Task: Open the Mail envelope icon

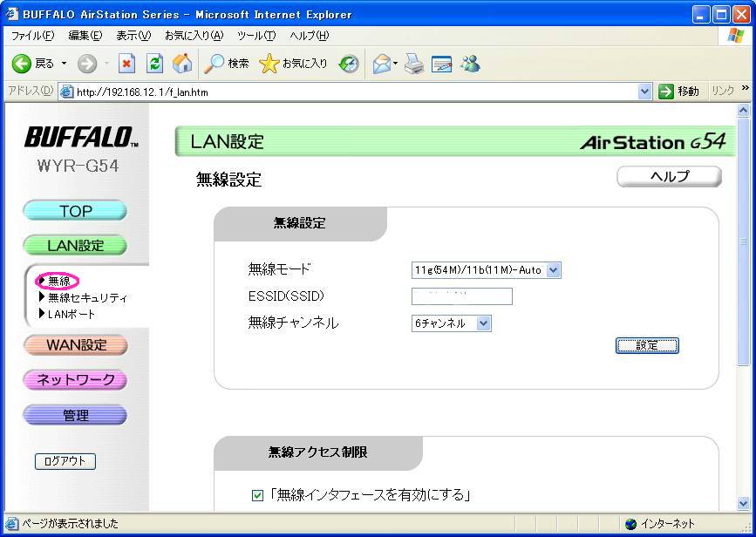Action: [x=382, y=64]
